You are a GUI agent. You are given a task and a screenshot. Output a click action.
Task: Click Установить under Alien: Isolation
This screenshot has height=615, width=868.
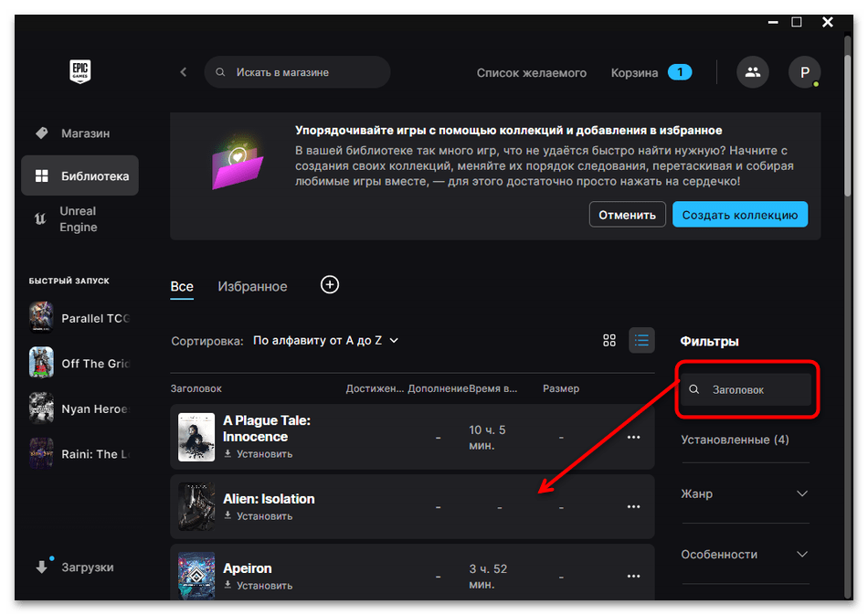click(x=259, y=516)
